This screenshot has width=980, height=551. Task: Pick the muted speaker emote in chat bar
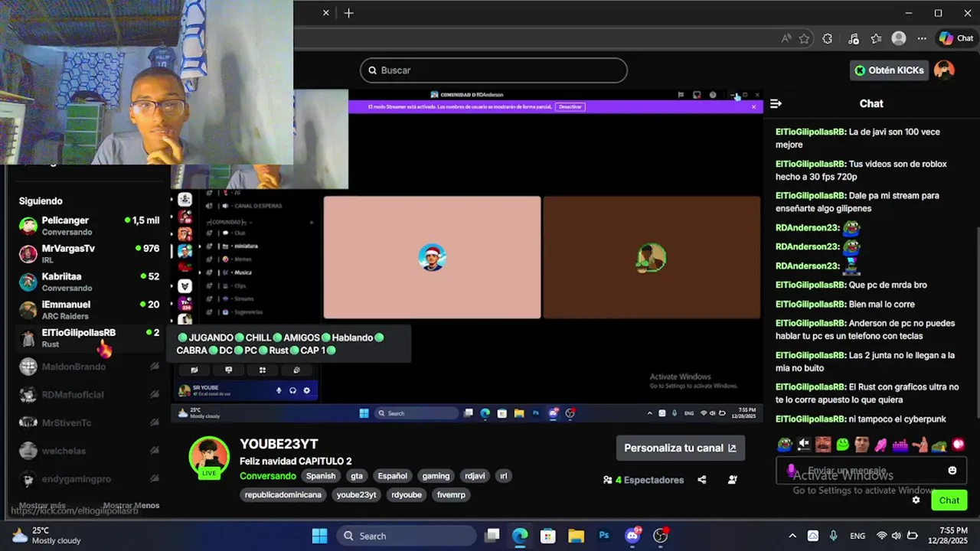[804, 445]
